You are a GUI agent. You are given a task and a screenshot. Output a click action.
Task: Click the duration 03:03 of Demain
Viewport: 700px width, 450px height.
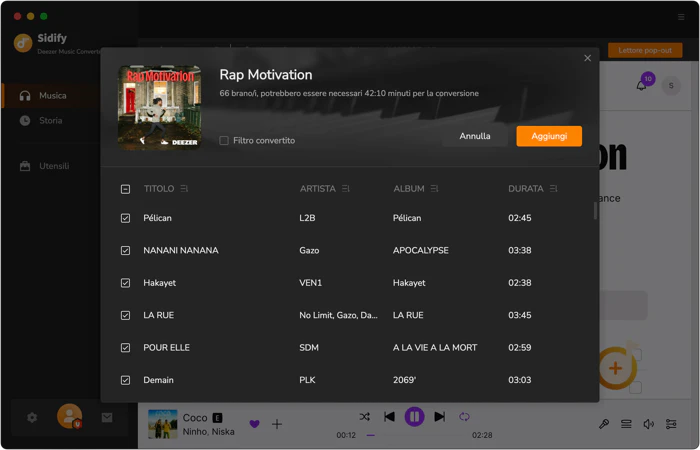pyautogui.click(x=520, y=380)
